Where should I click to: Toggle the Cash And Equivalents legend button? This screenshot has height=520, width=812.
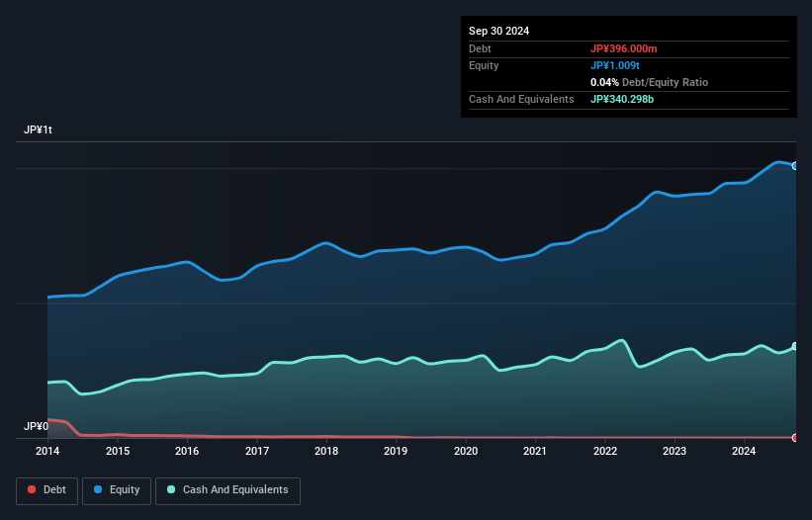(227, 490)
